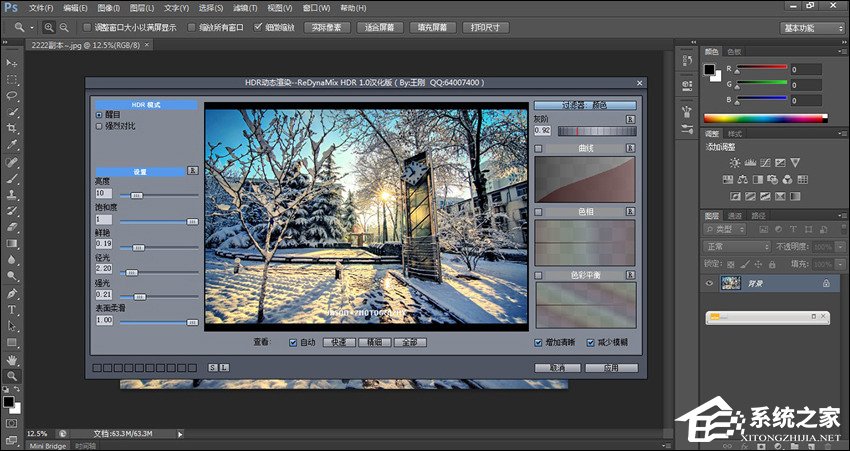Image resolution: width=850 pixels, height=451 pixels.
Task: Expand the 正常 blend mode dropdown
Action: click(x=736, y=246)
